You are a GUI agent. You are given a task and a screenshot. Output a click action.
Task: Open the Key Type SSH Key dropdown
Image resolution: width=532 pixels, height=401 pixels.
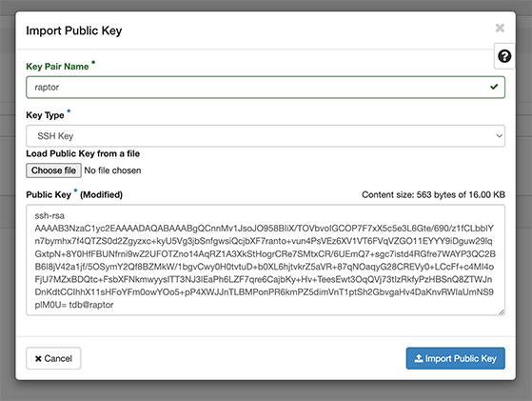pyautogui.click(x=266, y=136)
